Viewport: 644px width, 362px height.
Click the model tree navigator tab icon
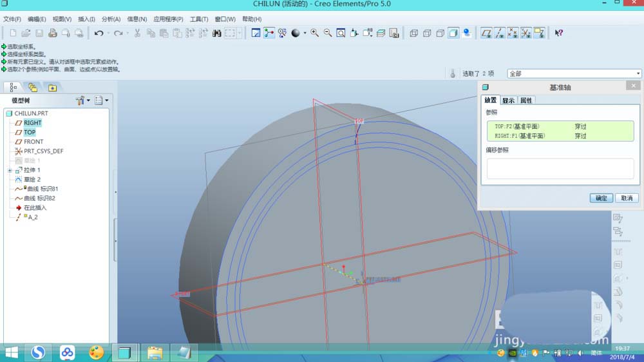(13, 88)
